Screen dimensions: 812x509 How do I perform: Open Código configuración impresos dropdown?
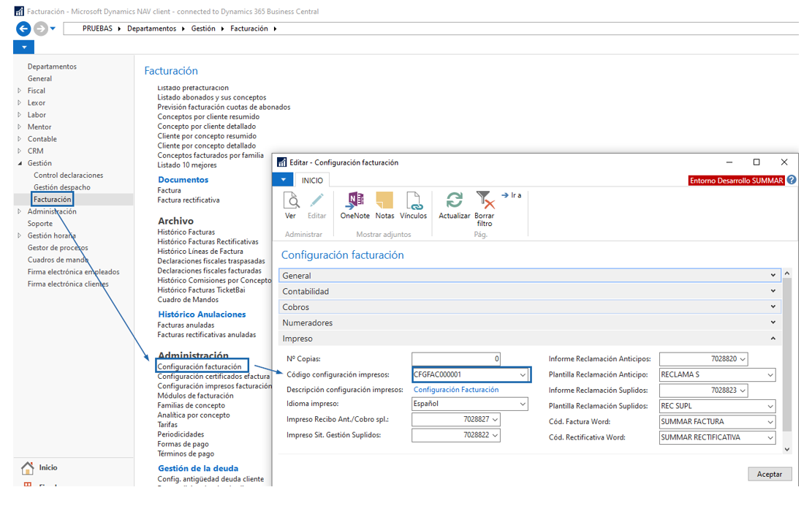click(x=523, y=374)
